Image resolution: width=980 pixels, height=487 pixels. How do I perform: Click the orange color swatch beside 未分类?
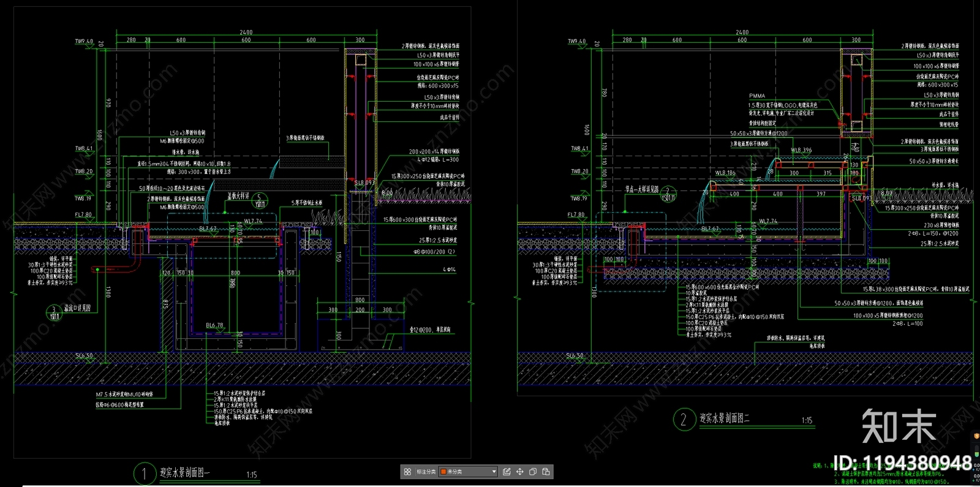point(443,472)
